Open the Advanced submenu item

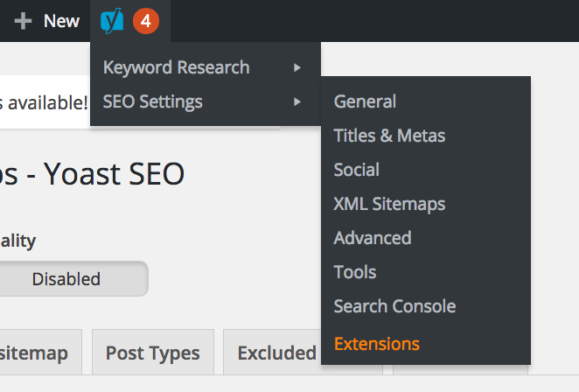click(372, 238)
